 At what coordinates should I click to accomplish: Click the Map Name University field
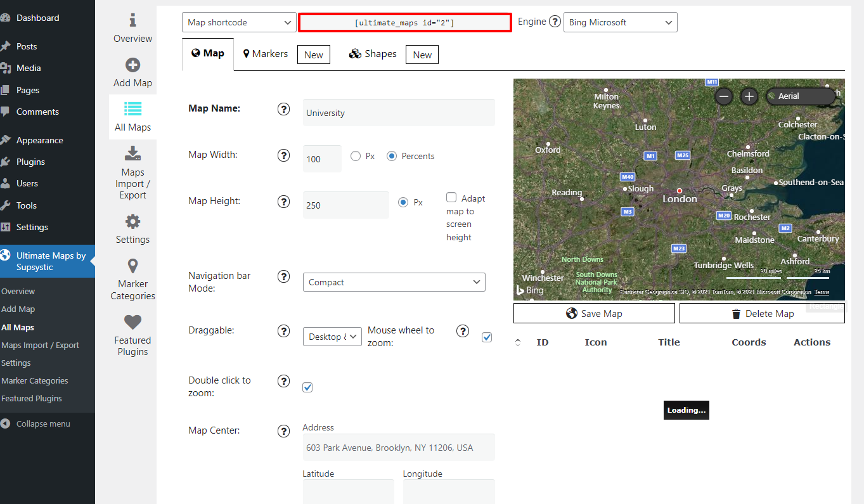[x=399, y=112]
